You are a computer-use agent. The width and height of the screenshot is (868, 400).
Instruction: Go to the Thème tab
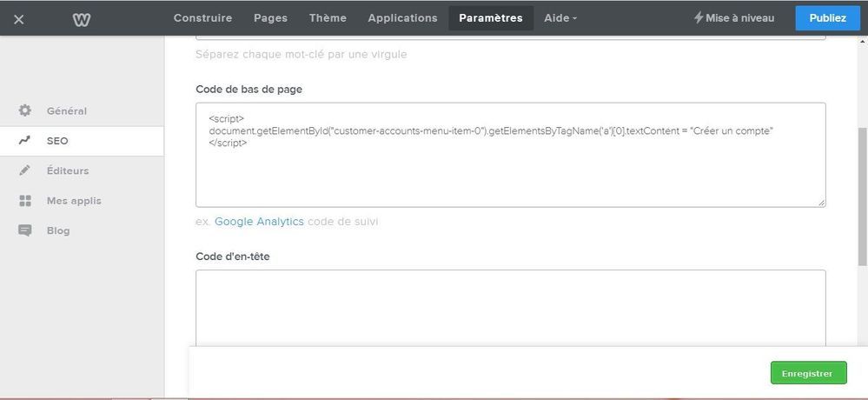pyautogui.click(x=328, y=17)
